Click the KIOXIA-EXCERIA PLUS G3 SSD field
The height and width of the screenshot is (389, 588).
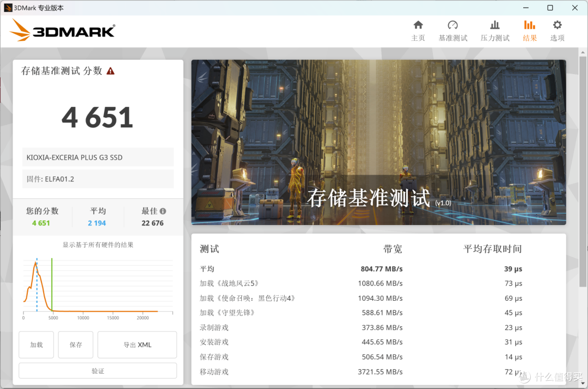[x=97, y=157]
